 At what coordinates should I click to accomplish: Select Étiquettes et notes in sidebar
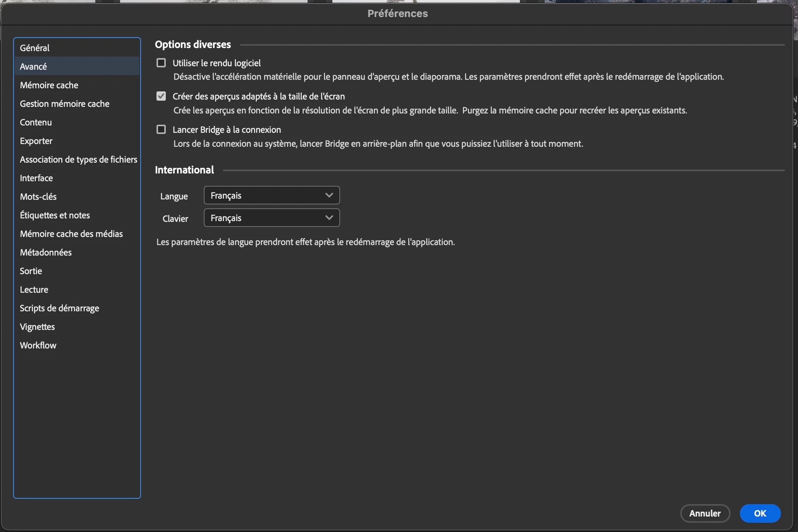55,215
